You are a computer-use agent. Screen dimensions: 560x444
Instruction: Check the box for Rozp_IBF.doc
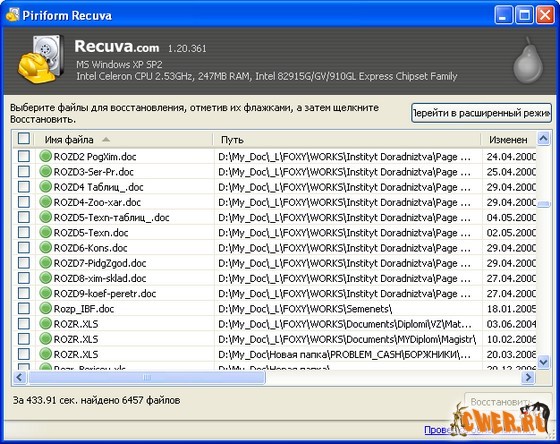click(24, 308)
